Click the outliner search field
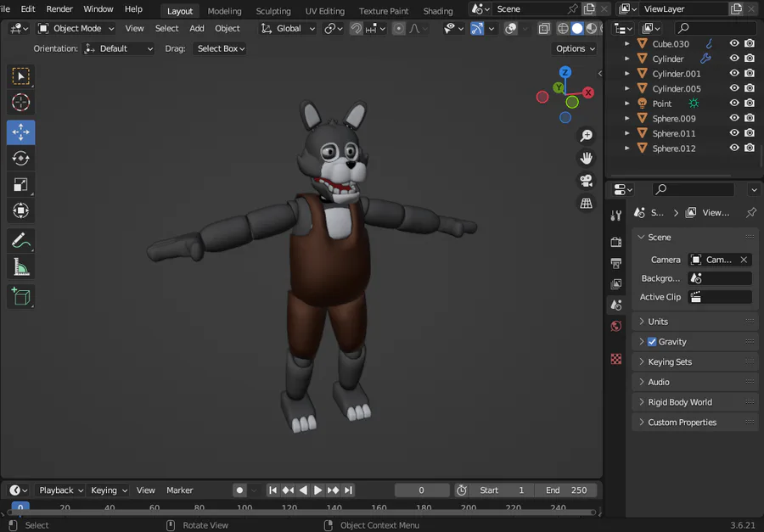This screenshot has height=532, width=764. 716,28
